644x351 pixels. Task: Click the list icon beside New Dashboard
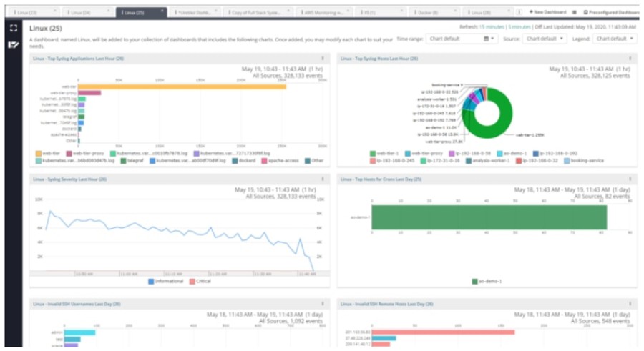coord(574,12)
